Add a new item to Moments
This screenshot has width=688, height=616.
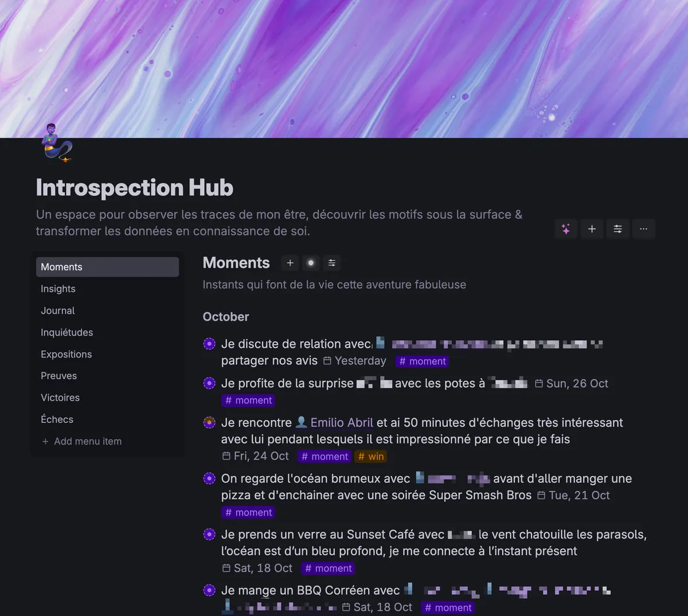(x=290, y=263)
